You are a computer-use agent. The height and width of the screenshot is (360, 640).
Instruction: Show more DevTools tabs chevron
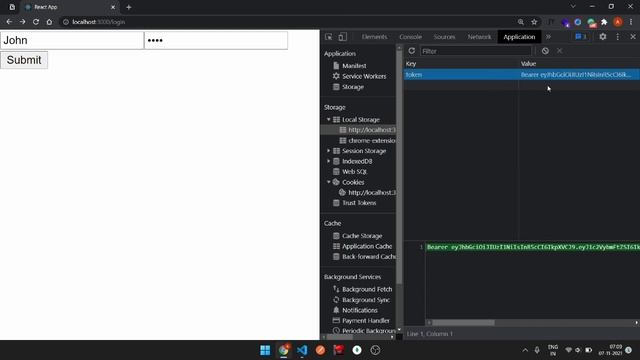pos(548,37)
